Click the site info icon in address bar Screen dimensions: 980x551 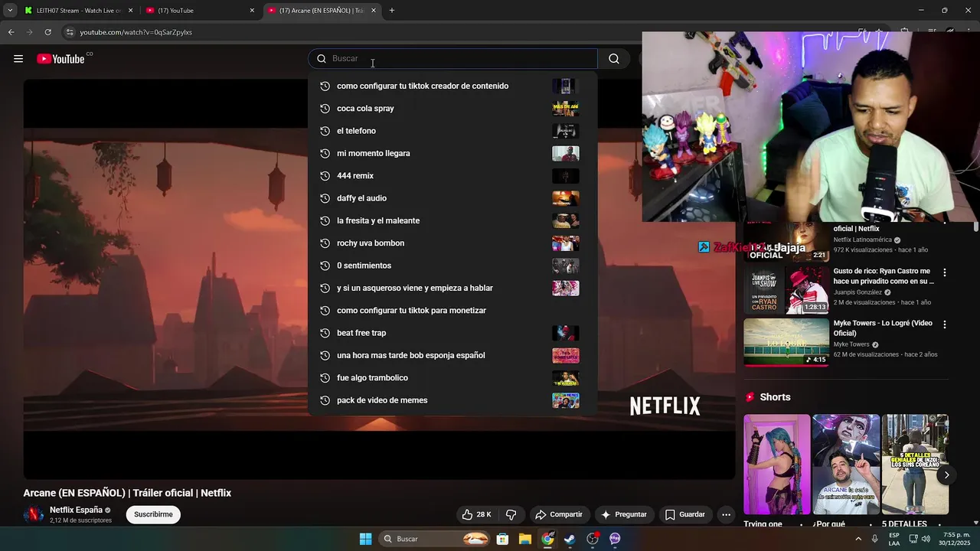pos(70,32)
